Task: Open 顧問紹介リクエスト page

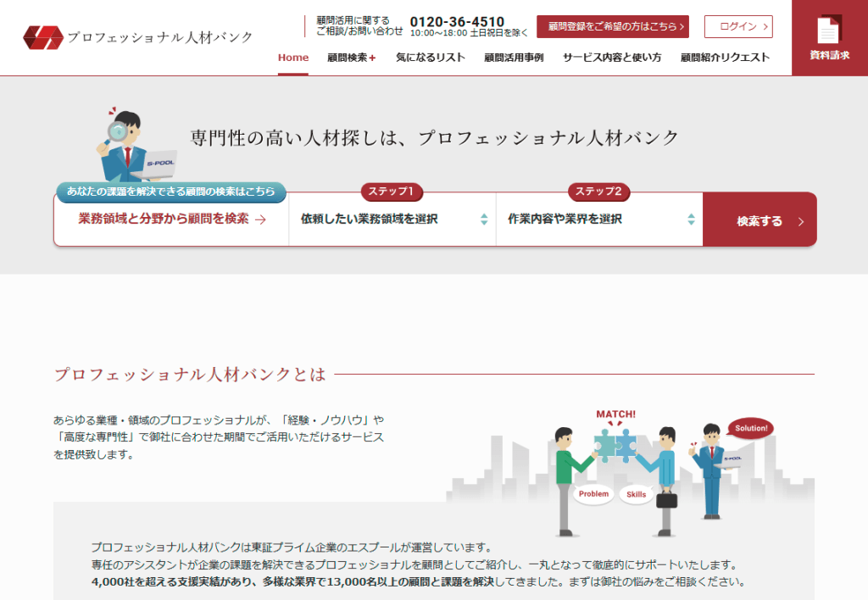Action: click(x=725, y=58)
